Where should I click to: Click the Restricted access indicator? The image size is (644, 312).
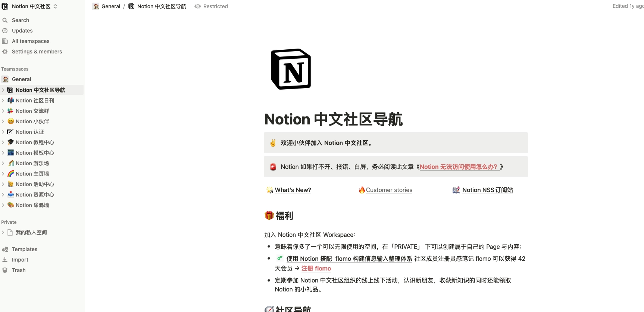(x=211, y=6)
